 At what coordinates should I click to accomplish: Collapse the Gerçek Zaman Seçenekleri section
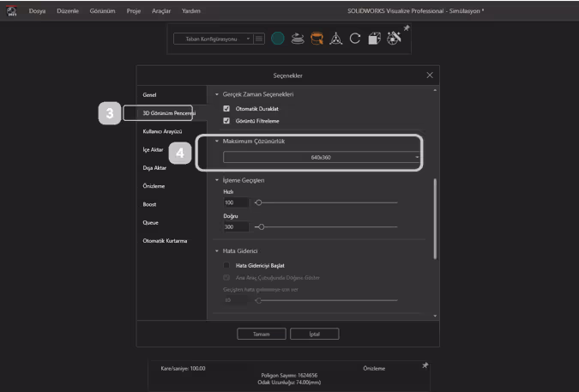pos(217,94)
